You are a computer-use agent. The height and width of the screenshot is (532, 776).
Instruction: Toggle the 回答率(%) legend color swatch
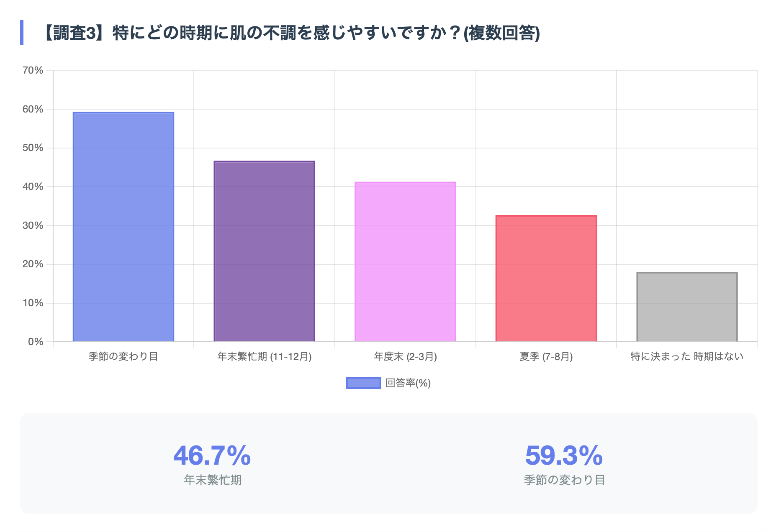pyautogui.click(x=363, y=383)
